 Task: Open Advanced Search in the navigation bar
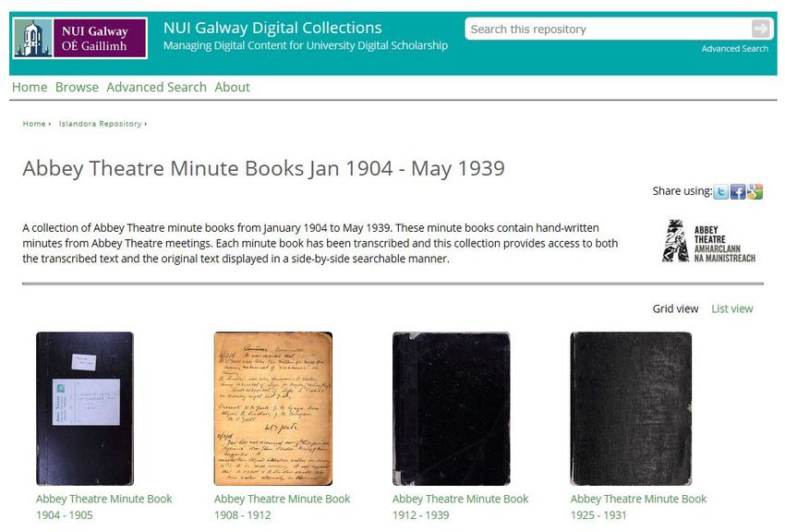pyautogui.click(x=156, y=87)
